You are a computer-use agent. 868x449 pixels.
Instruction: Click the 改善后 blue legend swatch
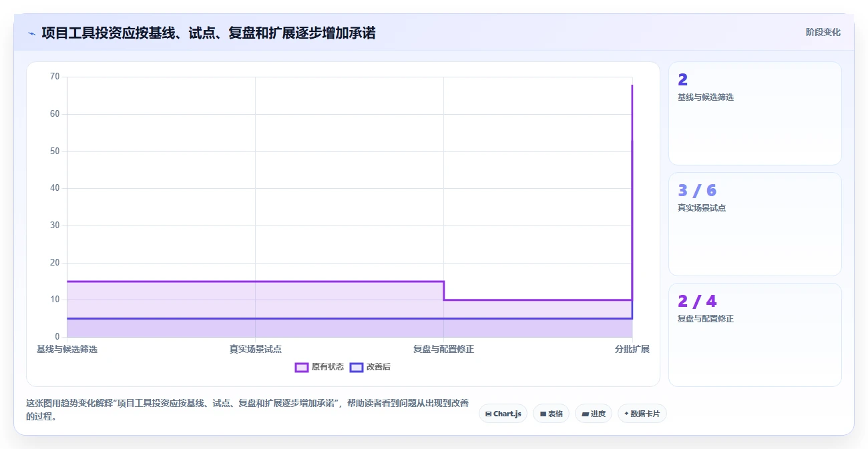[357, 367]
